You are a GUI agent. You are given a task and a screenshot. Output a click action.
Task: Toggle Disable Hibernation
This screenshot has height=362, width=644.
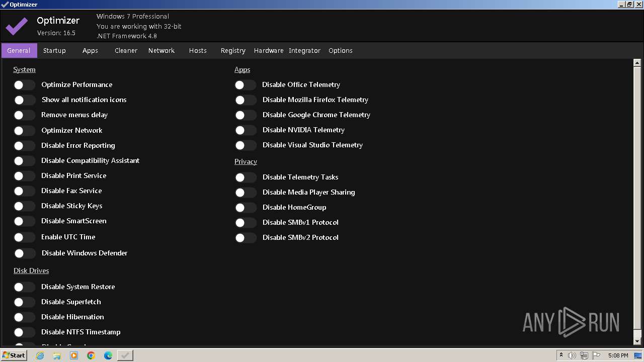[24, 317]
